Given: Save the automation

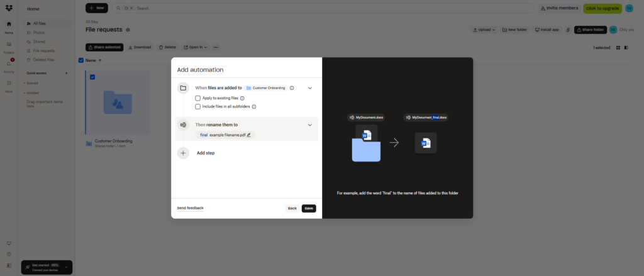Looking at the screenshot, I should [308, 208].
